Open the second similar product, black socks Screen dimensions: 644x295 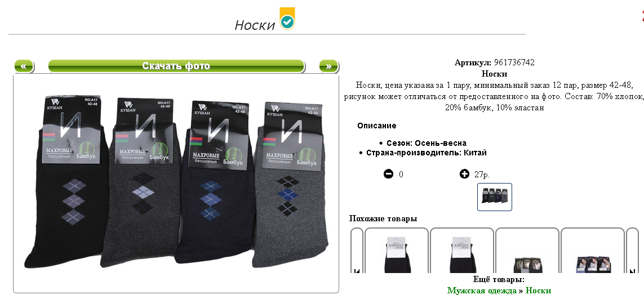(x=462, y=251)
